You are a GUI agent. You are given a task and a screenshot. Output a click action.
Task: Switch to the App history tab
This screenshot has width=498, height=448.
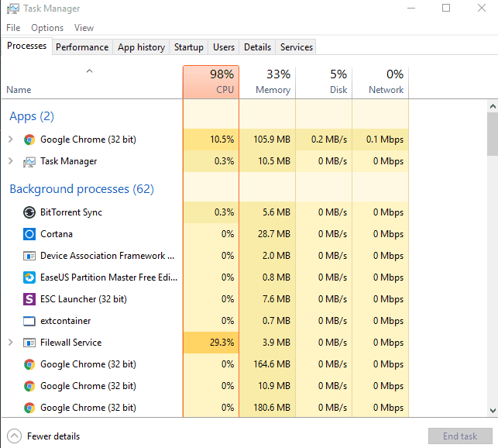(141, 47)
